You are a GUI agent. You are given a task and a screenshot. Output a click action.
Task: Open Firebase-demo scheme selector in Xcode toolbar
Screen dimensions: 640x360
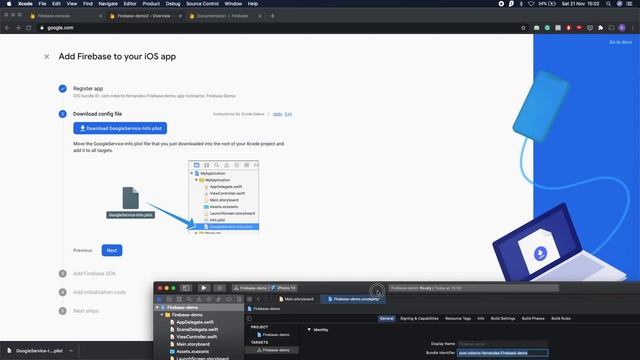(250, 288)
